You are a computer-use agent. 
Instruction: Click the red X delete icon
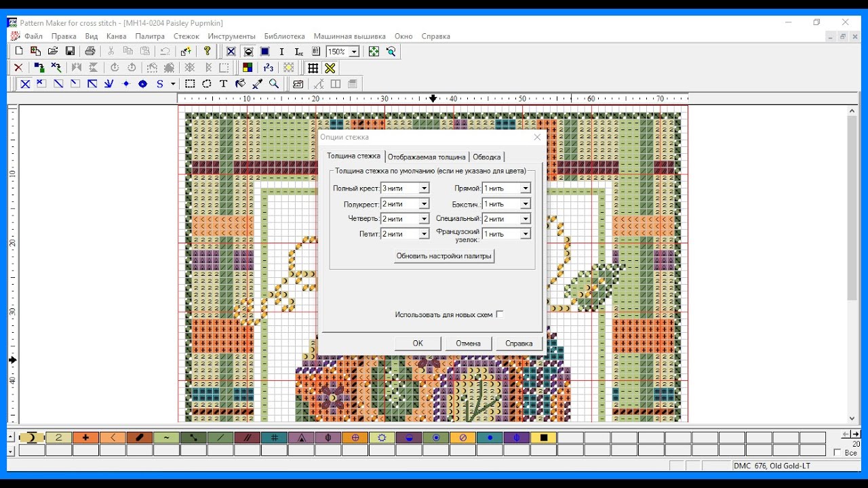click(x=18, y=68)
